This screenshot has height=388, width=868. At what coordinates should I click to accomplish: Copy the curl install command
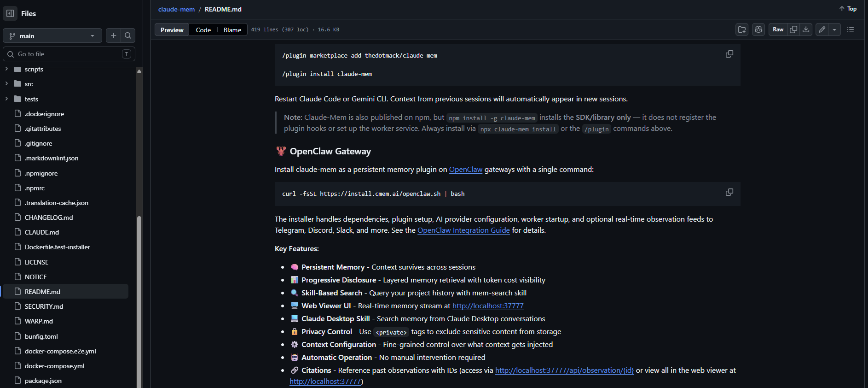tap(729, 192)
